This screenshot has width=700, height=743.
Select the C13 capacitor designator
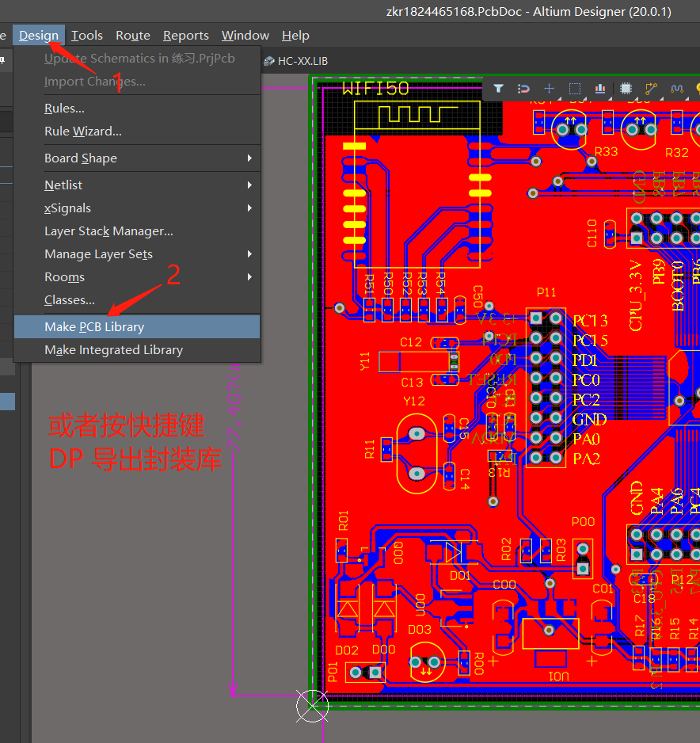412,383
